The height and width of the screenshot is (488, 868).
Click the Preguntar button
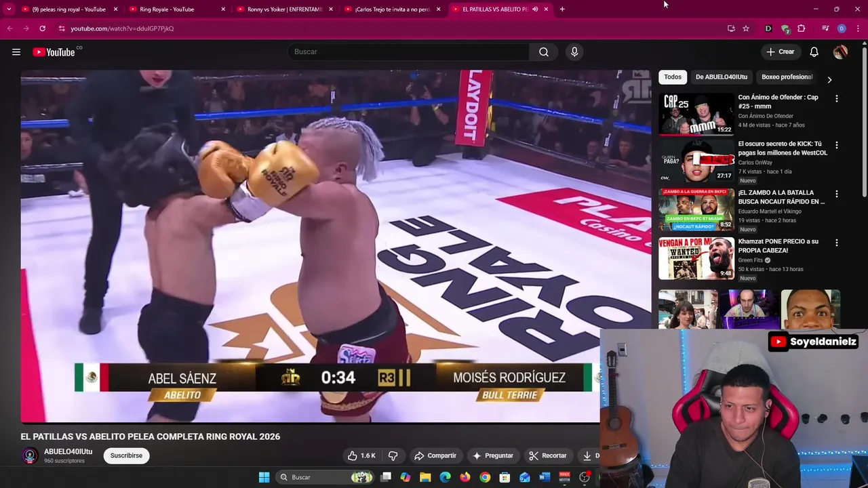[493, 455]
